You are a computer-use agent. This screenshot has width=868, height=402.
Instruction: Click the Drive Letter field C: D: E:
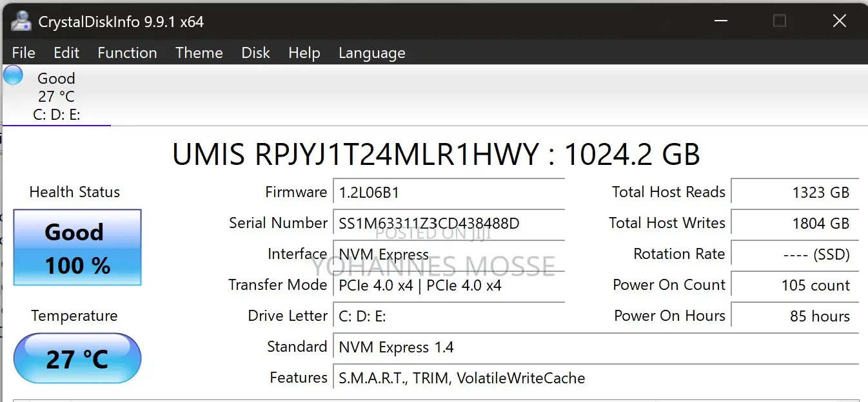tap(449, 316)
